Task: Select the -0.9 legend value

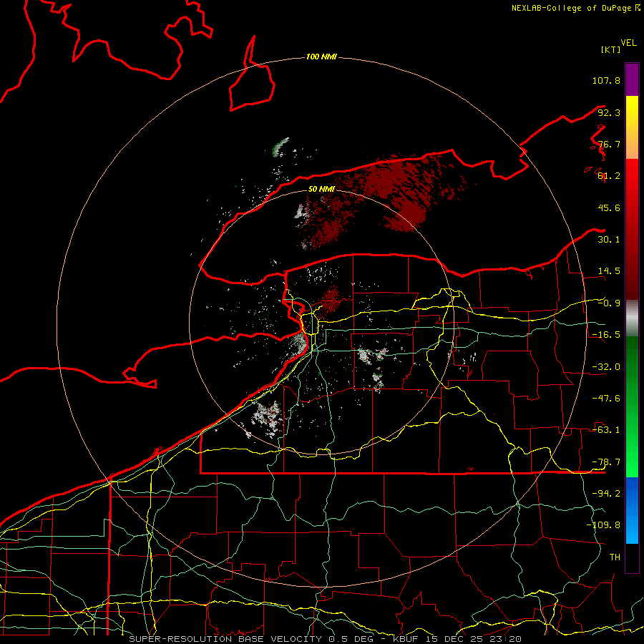Action: click(x=609, y=303)
